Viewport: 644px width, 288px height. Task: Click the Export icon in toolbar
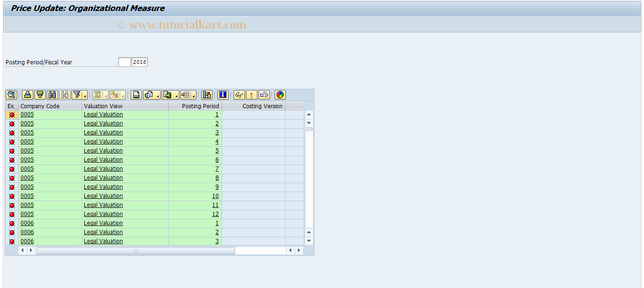[168, 95]
